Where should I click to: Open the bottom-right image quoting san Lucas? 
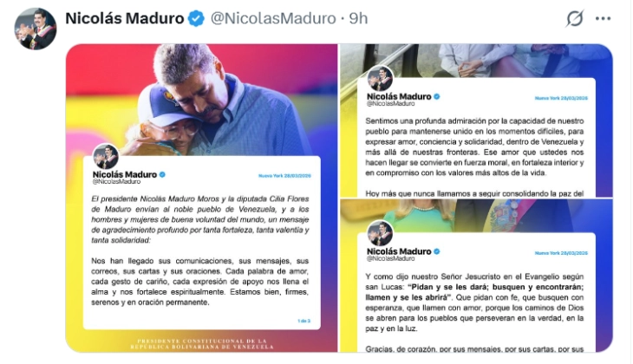pyautogui.click(x=476, y=276)
